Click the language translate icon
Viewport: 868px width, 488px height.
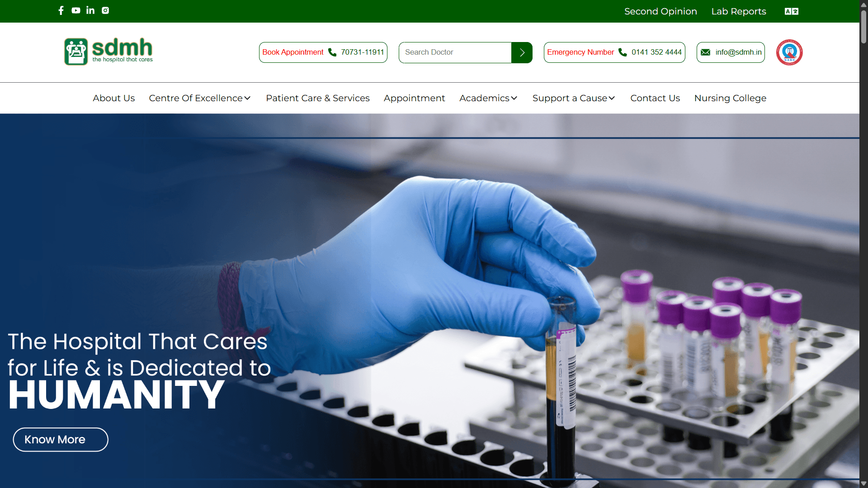(791, 11)
